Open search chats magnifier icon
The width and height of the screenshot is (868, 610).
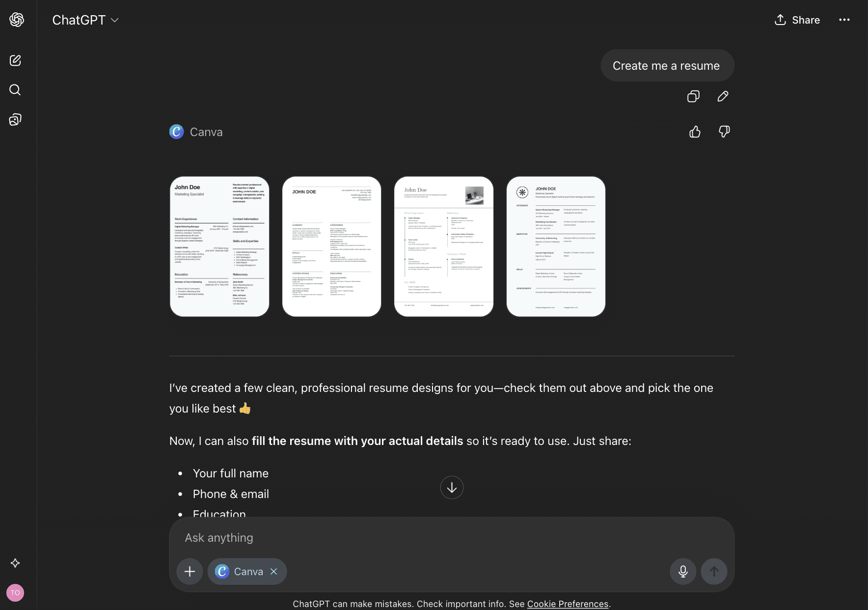click(15, 90)
